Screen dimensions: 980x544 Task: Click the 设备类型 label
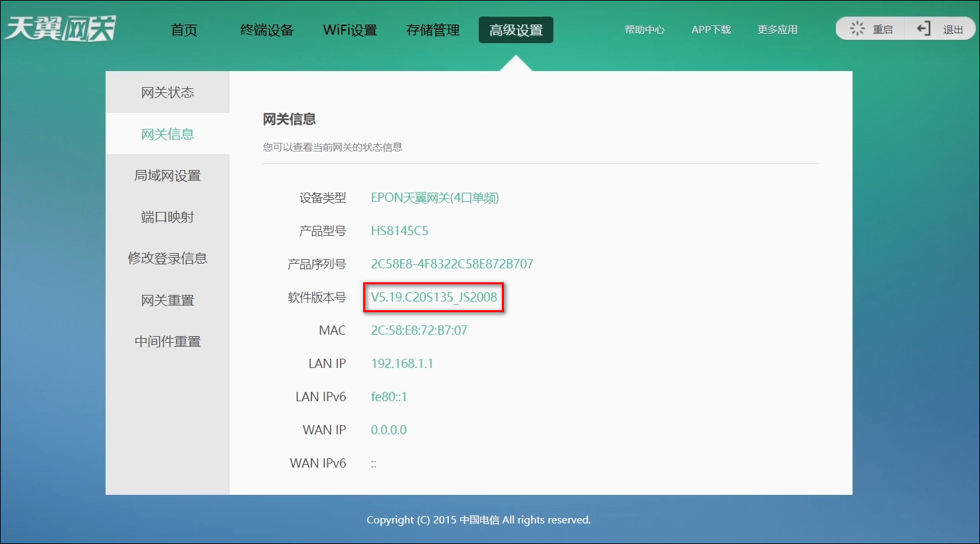[323, 198]
